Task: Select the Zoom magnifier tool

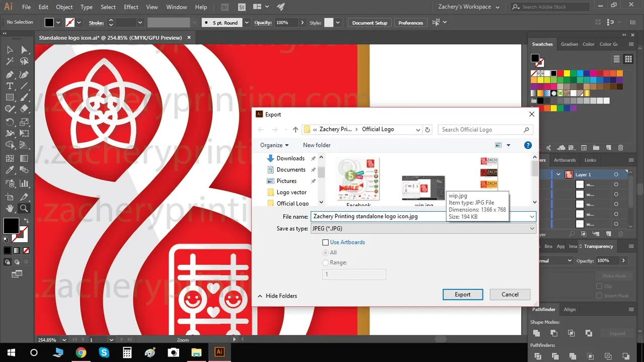Action: pyautogui.click(x=24, y=208)
